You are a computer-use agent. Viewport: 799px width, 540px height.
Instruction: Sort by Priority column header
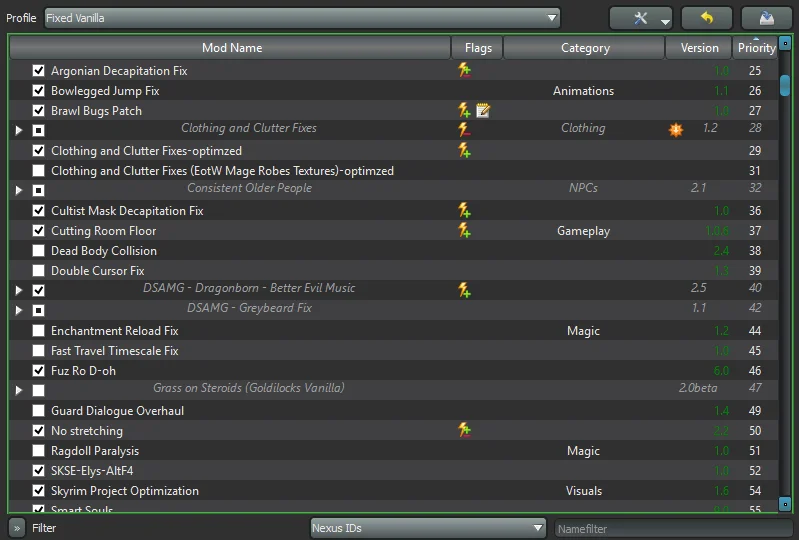pyautogui.click(x=756, y=47)
